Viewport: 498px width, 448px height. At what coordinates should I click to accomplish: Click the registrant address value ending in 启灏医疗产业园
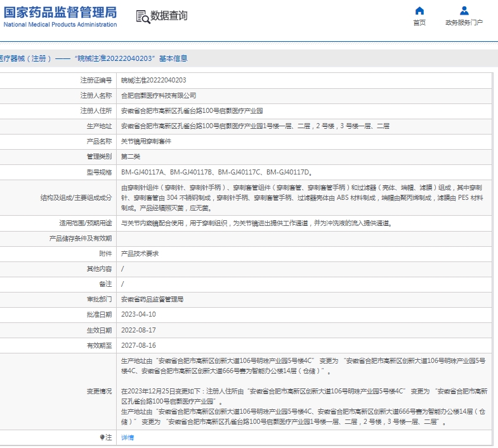pos(192,110)
